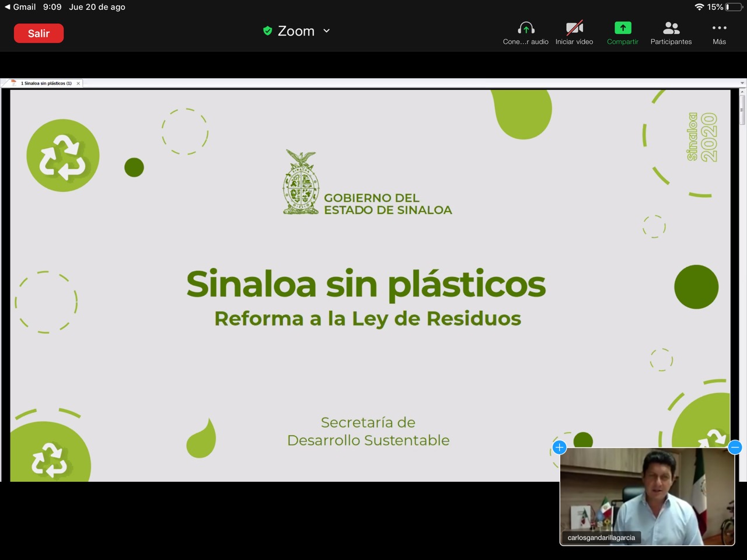The height and width of the screenshot is (560, 747).
Task: Tap the battery indicator in status bar
Action: [x=735, y=7]
